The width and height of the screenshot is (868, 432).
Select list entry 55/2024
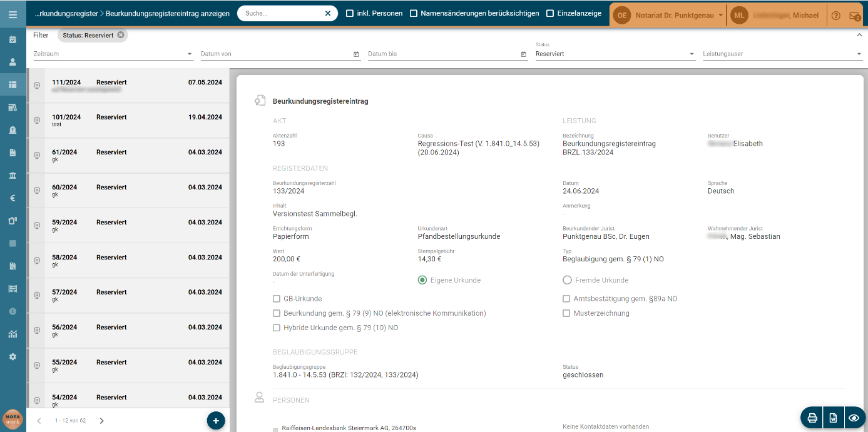(x=128, y=366)
